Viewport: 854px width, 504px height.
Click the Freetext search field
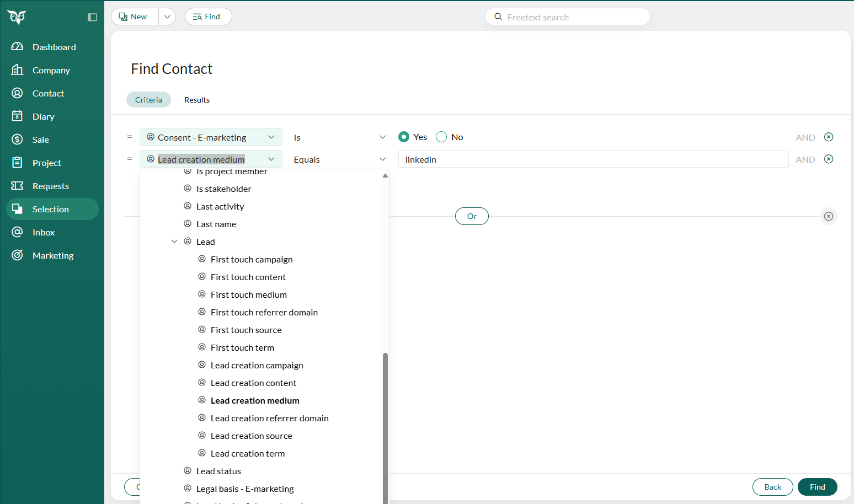(x=567, y=17)
